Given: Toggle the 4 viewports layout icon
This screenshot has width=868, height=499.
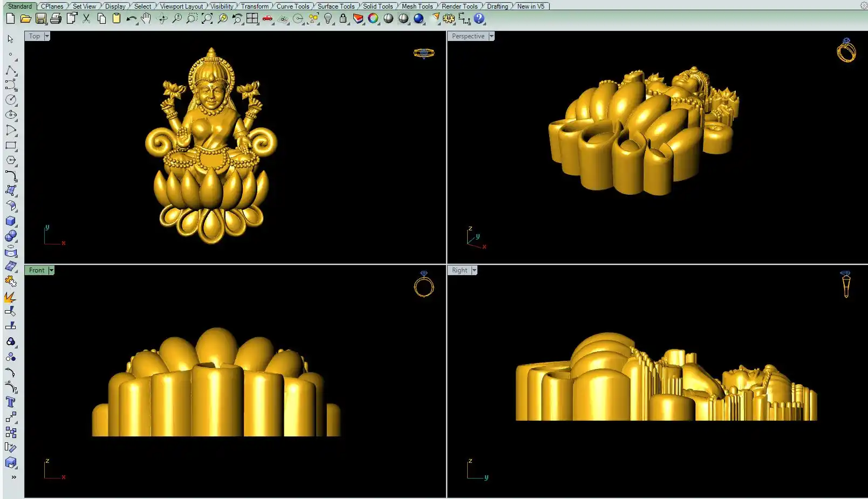Looking at the screenshot, I should tap(252, 19).
